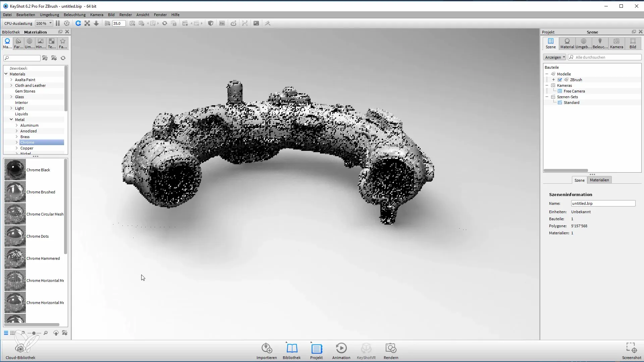Click the add folder icon in the library
Image resolution: width=644 pixels, height=362 pixels.
coord(45,58)
